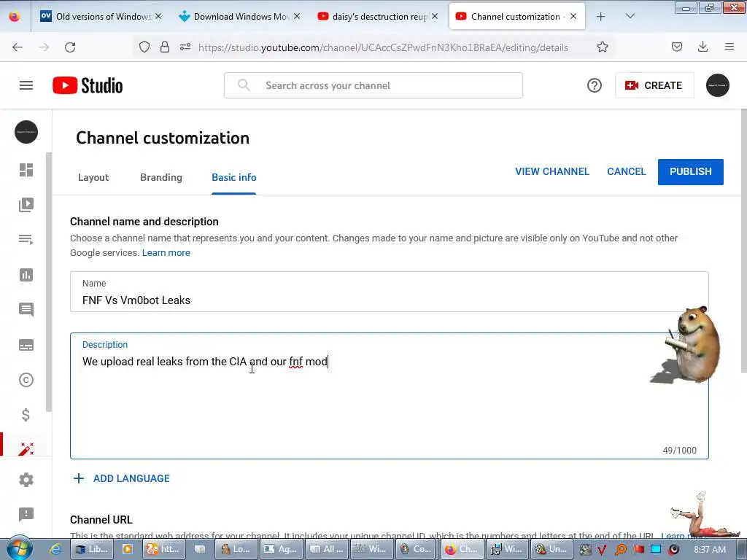Click the sidebar vertical scrollbar
The image size is (747, 560).
pyautogui.click(x=49, y=282)
